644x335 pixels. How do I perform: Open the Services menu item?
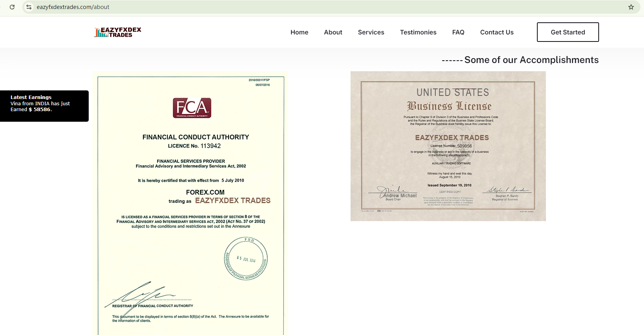click(x=371, y=32)
